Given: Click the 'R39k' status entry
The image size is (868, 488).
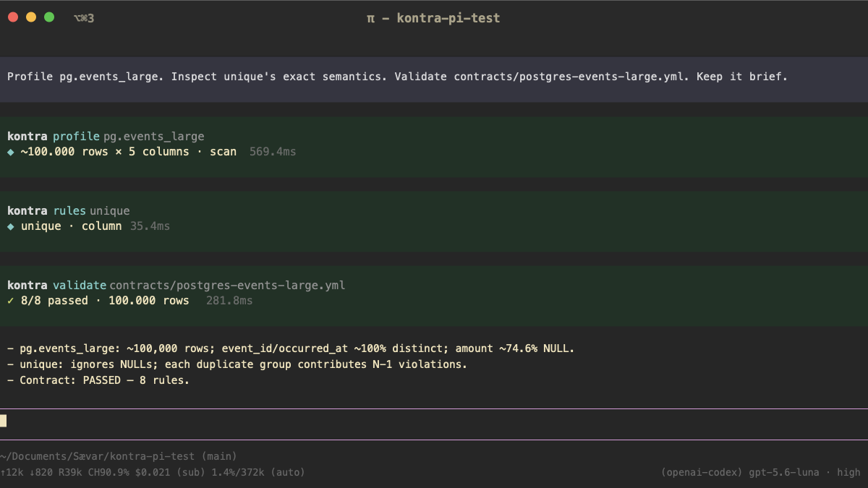Looking at the screenshot, I should [71, 472].
